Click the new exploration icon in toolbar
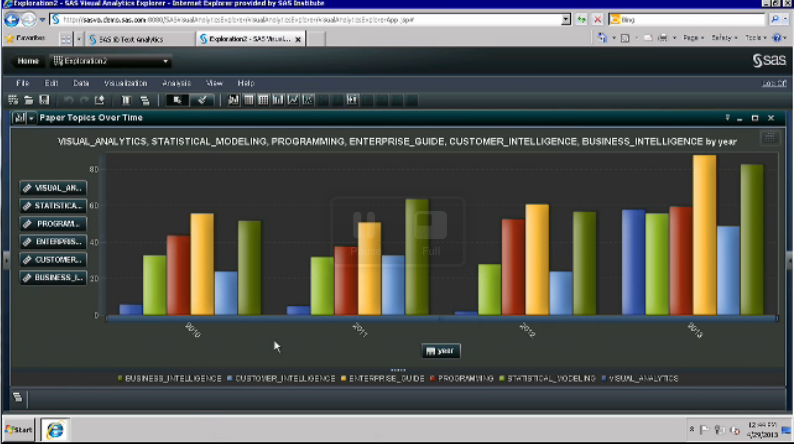 point(13,100)
